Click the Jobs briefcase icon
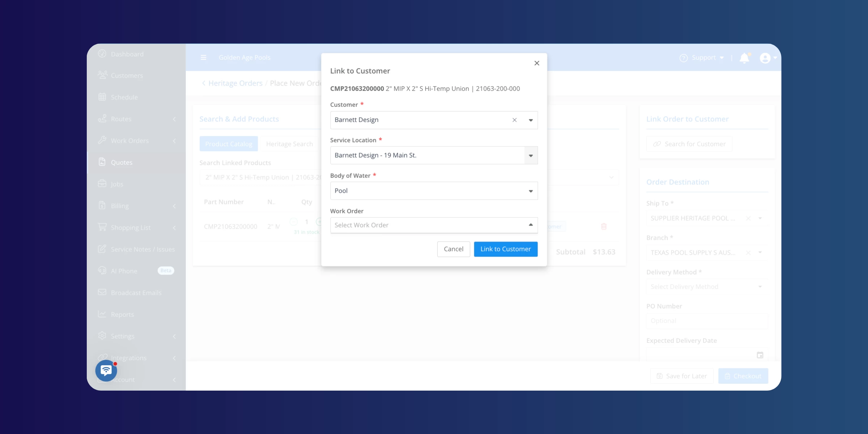This screenshot has height=434, width=868. click(102, 183)
